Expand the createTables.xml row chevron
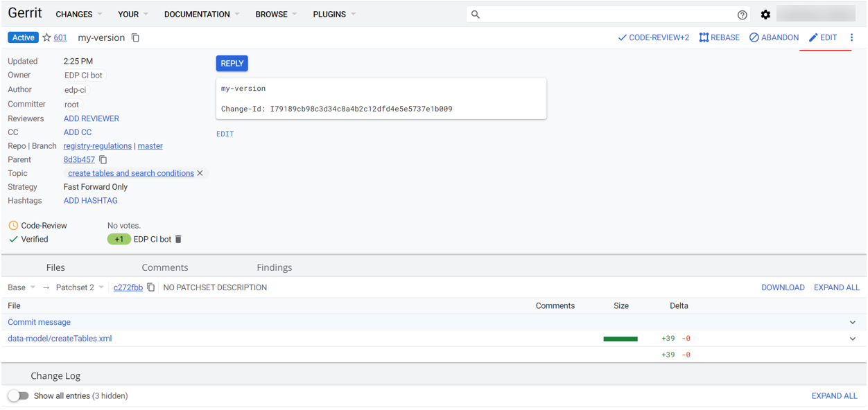 [x=853, y=339]
